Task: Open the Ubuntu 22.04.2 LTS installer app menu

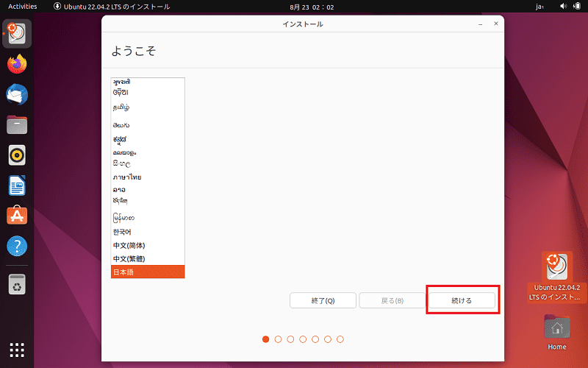Action: click(112, 7)
